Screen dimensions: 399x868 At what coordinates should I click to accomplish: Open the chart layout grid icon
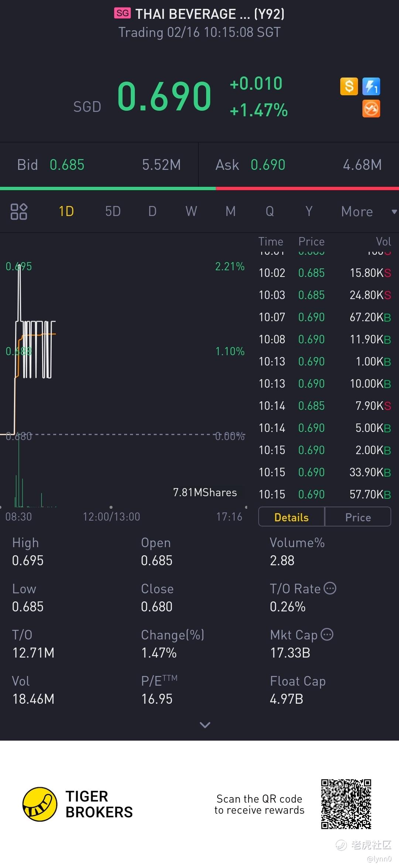[x=19, y=212]
